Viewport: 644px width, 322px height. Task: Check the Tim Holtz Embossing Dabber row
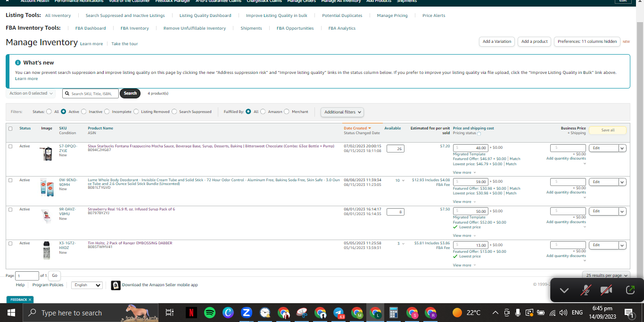[10, 243]
